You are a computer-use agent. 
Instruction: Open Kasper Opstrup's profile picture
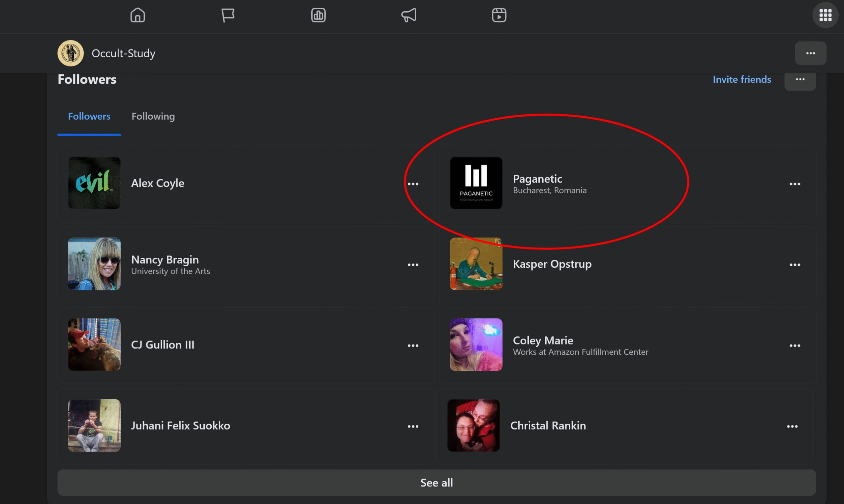pos(476,264)
